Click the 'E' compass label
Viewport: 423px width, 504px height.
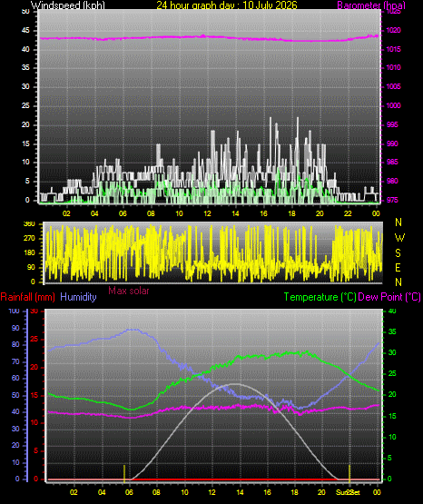[398, 268]
